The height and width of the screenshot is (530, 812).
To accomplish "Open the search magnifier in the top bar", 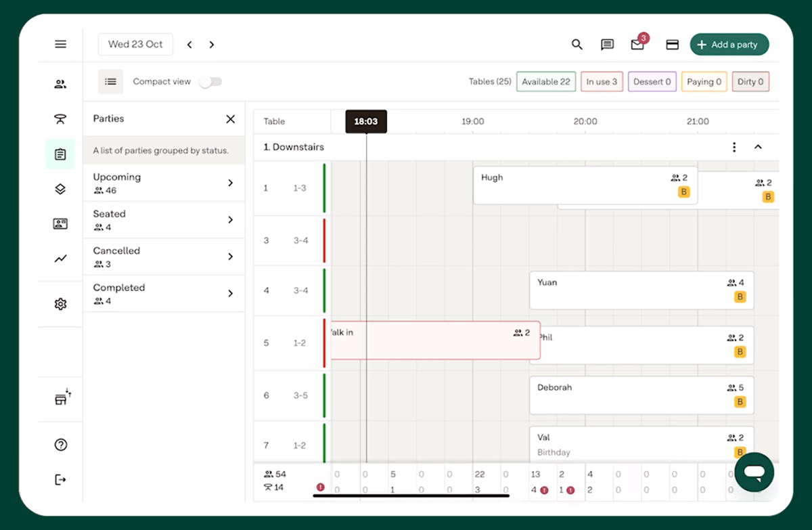I will pos(577,44).
